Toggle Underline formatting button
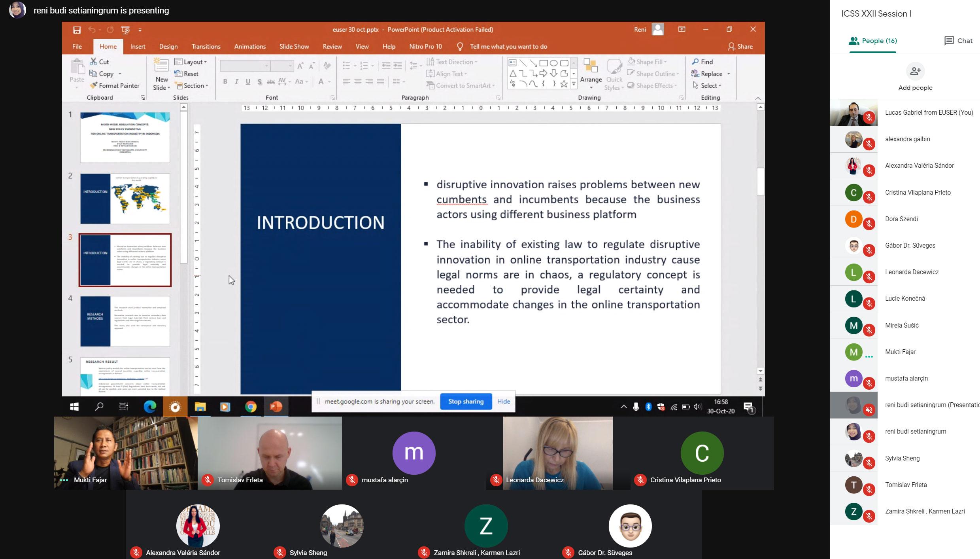 pyautogui.click(x=248, y=81)
